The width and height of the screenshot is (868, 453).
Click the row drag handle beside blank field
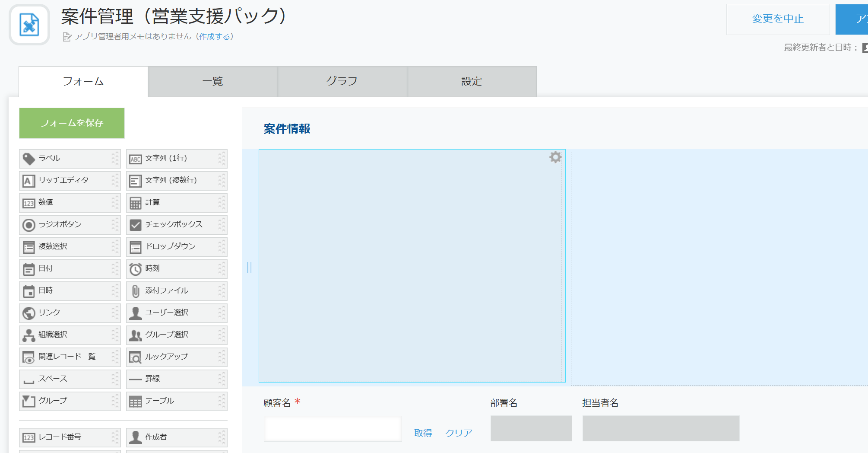coord(249,268)
